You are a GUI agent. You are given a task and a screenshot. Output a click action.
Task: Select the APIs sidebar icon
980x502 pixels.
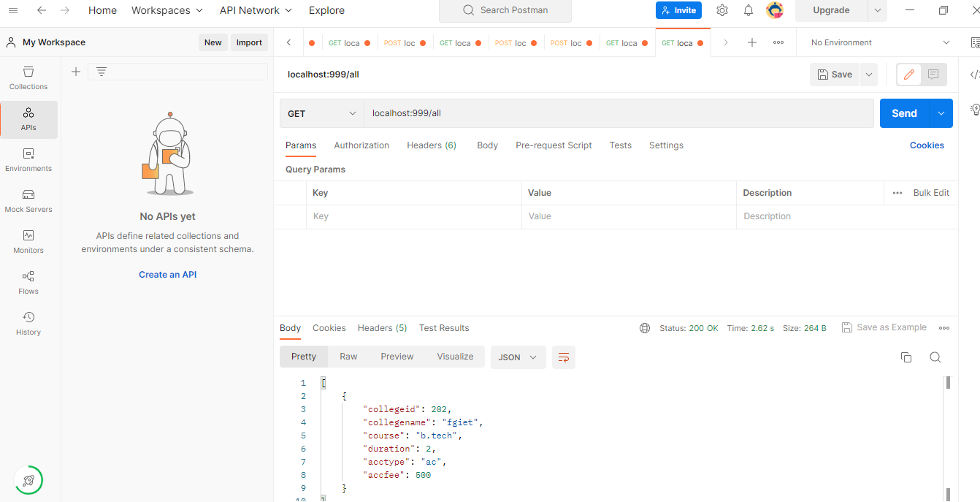[x=28, y=119]
